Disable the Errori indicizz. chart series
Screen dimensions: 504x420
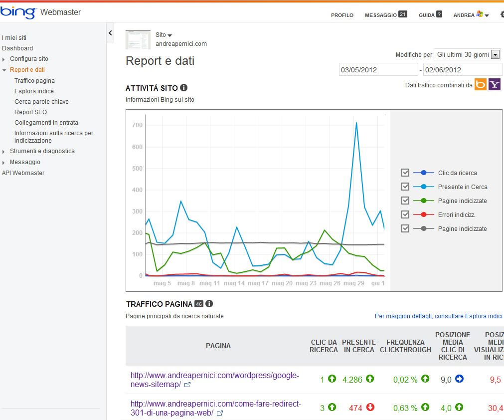[x=405, y=214]
